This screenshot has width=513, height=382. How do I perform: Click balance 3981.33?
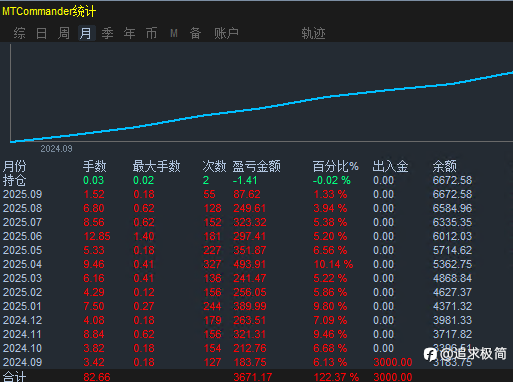pyautogui.click(x=452, y=320)
